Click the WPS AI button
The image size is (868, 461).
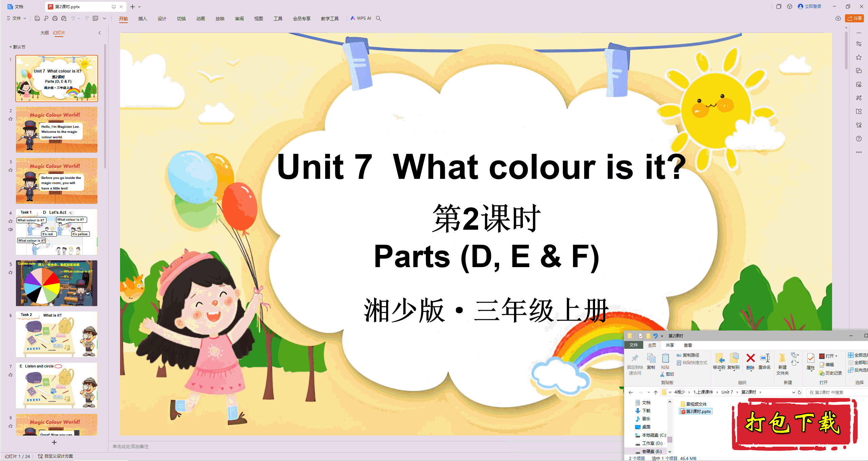361,18
